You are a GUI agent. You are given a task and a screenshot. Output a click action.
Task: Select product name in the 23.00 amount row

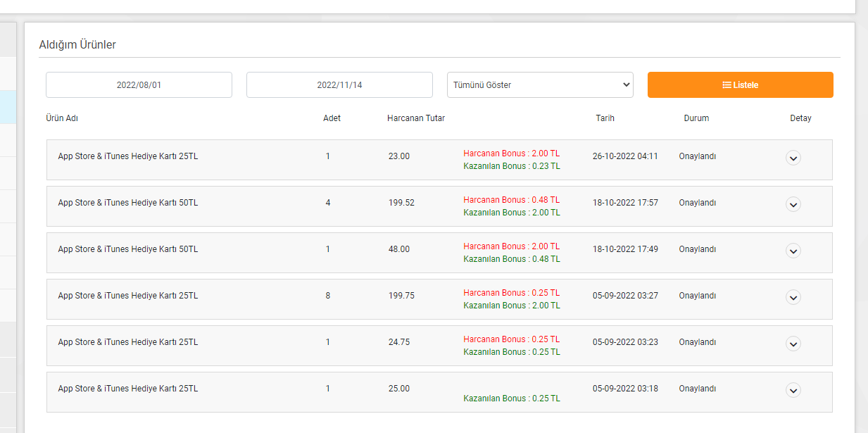(x=128, y=156)
